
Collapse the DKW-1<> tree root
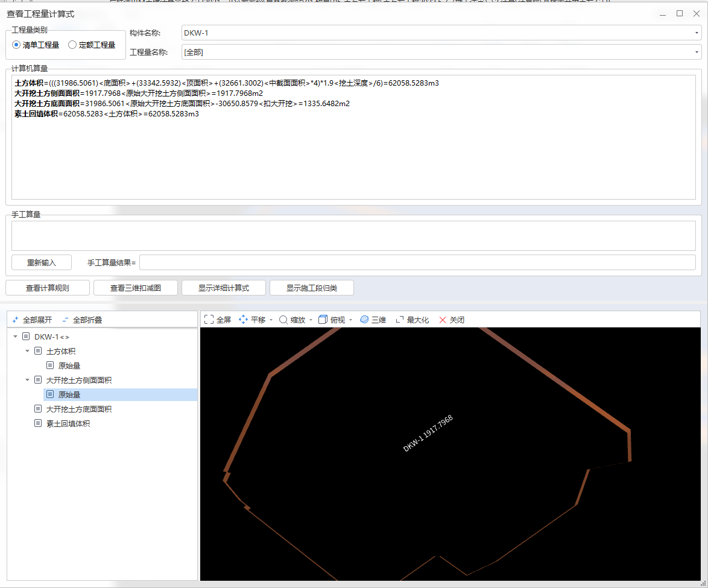(x=15, y=337)
